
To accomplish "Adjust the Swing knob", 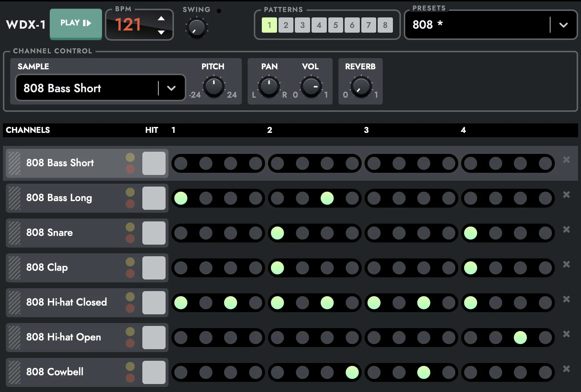I will [x=196, y=27].
